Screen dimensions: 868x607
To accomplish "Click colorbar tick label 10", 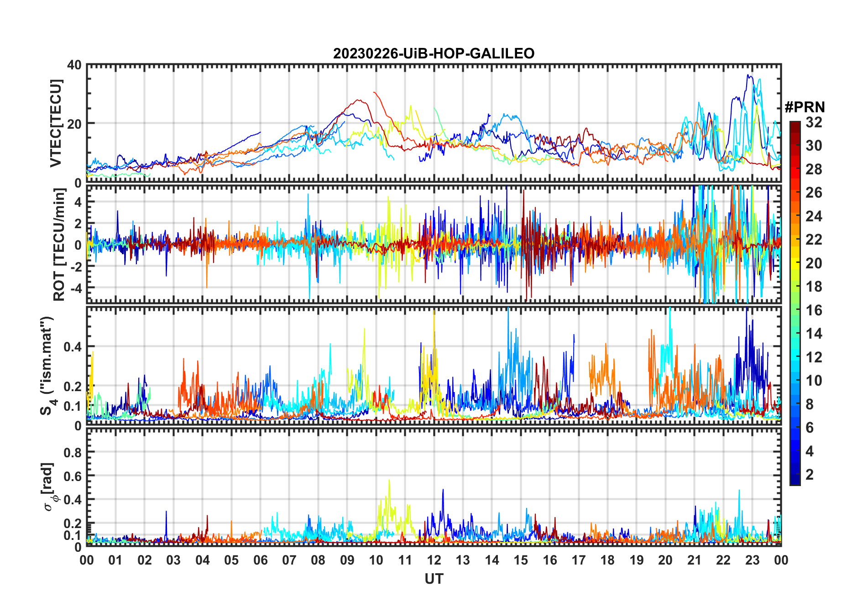I will (x=814, y=381).
